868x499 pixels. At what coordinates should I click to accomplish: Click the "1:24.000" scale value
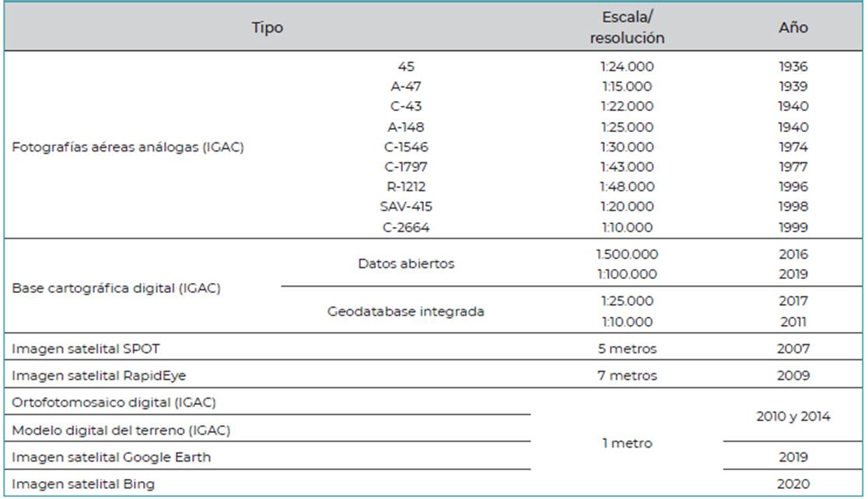(627, 66)
